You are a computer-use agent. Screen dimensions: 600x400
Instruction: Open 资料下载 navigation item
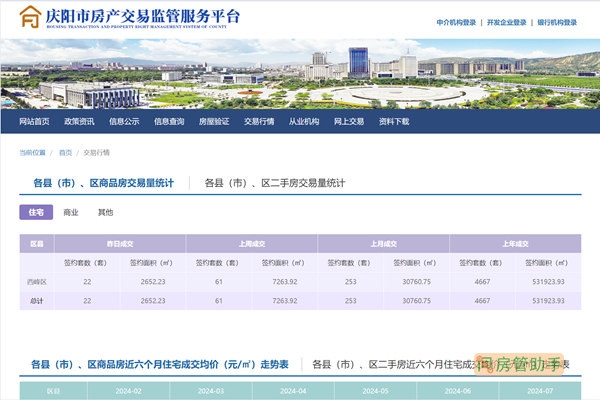tap(394, 121)
